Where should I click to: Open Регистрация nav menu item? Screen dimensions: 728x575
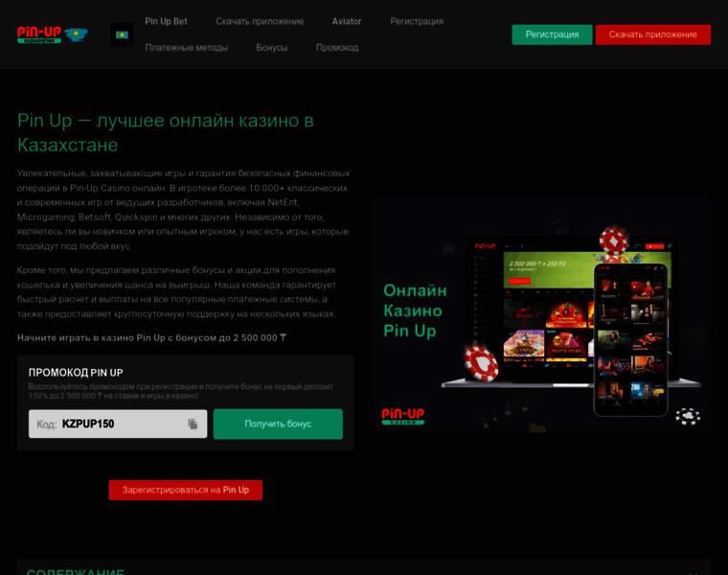coord(417,21)
